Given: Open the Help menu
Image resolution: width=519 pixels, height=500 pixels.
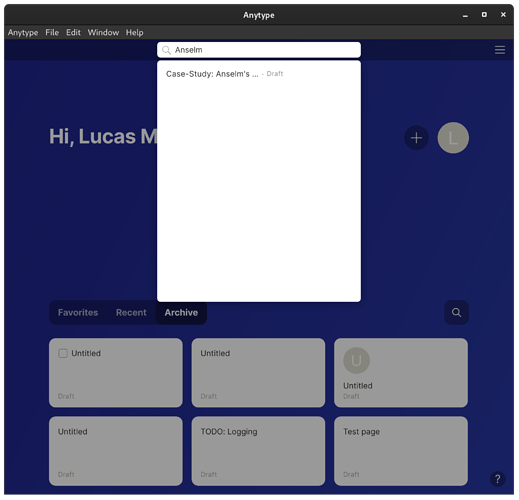Looking at the screenshot, I should pos(135,32).
